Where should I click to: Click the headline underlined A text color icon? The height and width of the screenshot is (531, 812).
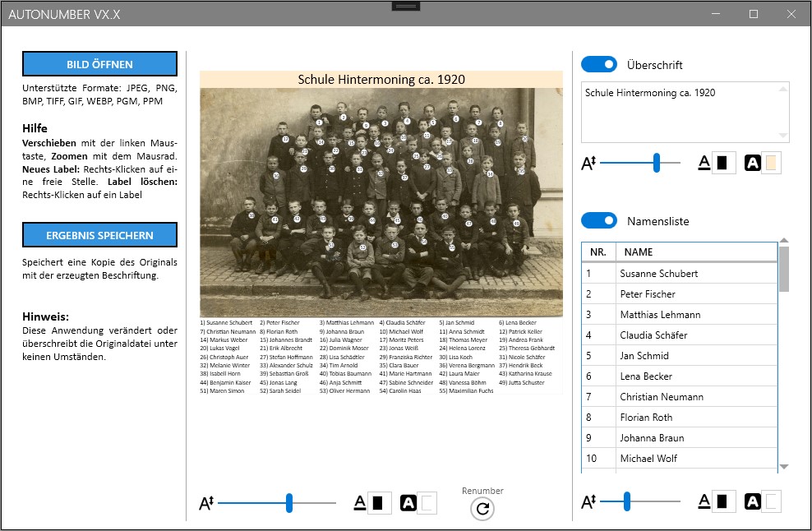tap(704, 163)
